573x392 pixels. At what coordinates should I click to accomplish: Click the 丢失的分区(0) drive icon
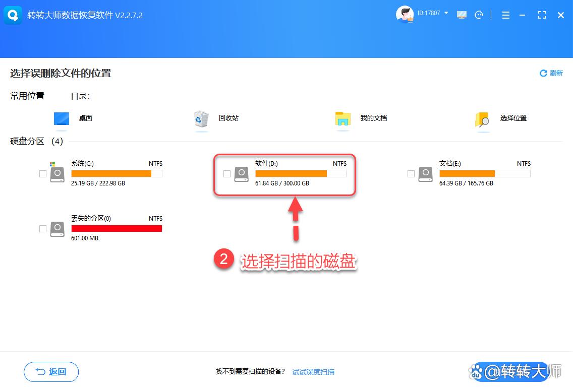pyautogui.click(x=58, y=229)
